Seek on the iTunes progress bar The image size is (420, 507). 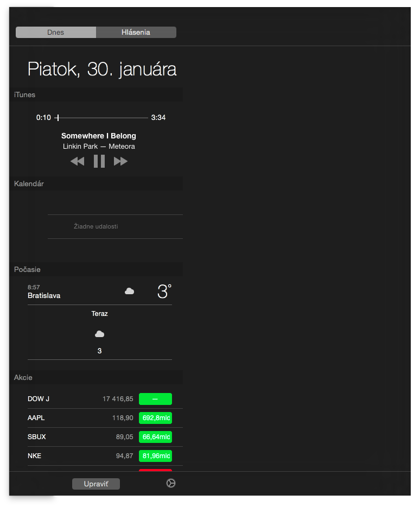103,118
